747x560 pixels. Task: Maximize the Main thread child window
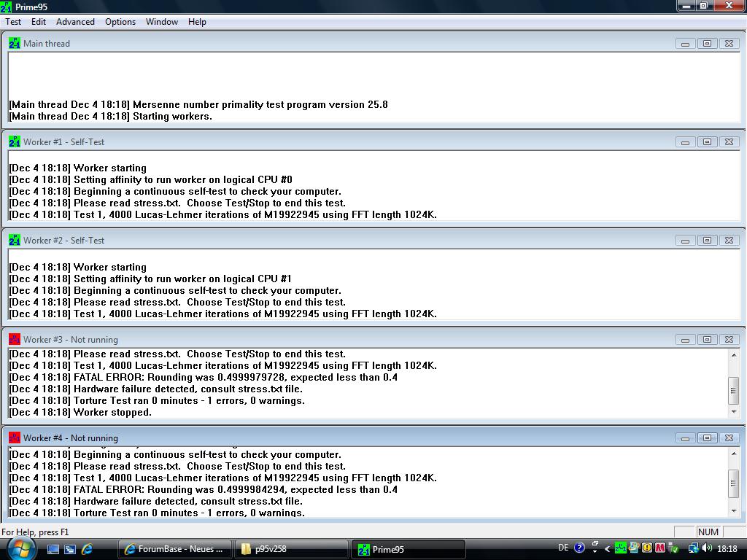(708, 44)
